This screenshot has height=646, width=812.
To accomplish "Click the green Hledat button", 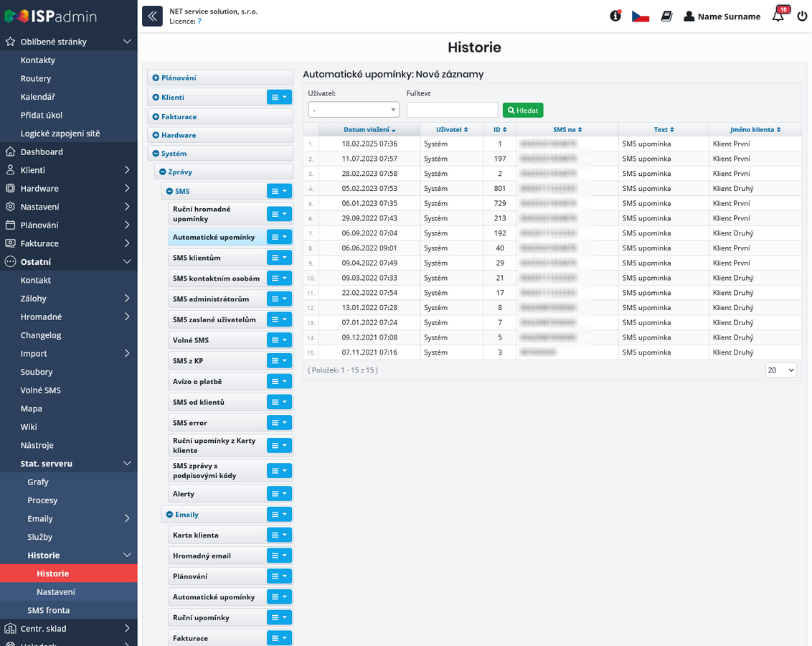I will click(x=523, y=110).
